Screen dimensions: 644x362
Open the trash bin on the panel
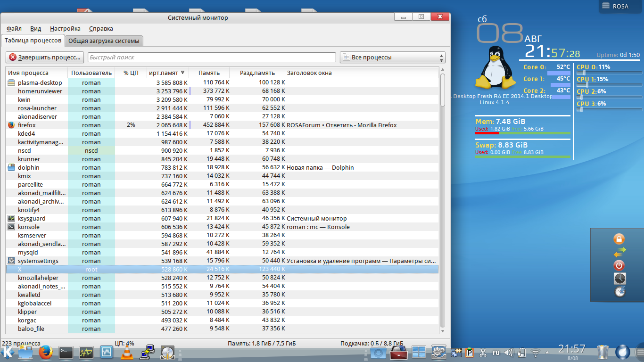603,352
